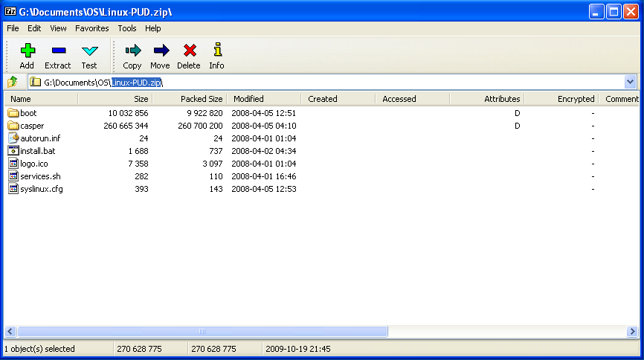Click the blue Extract minus icon
Image resolution: width=644 pixels, height=360 pixels.
[x=59, y=51]
